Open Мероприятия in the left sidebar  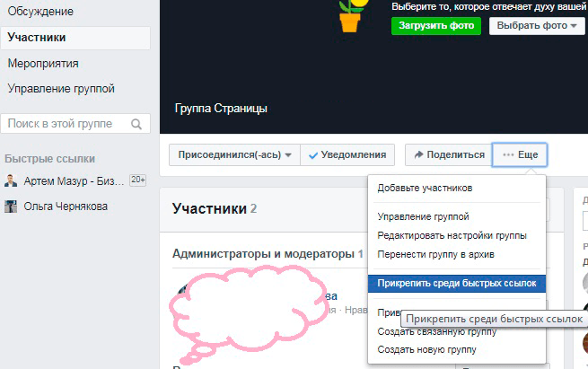pos(43,64)
